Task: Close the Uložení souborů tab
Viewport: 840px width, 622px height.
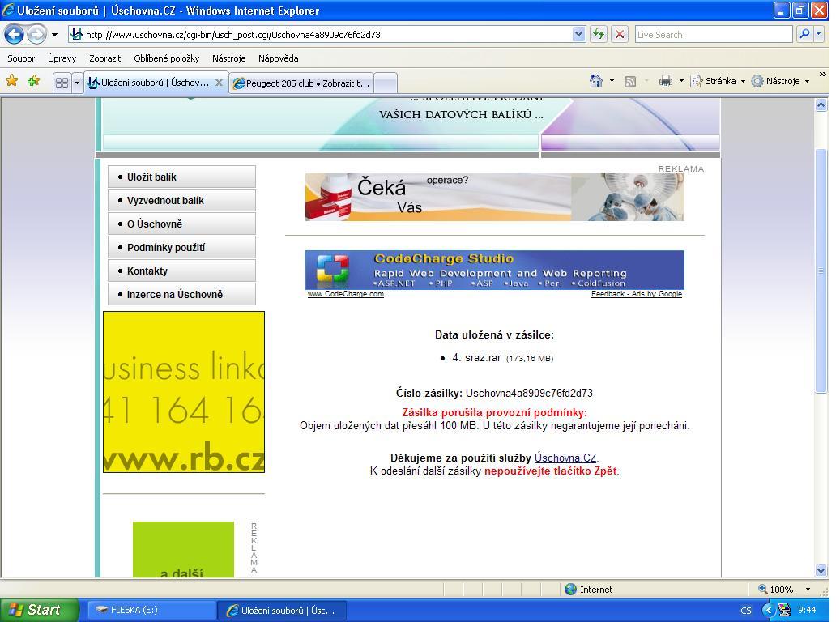Action: point(219,83)
